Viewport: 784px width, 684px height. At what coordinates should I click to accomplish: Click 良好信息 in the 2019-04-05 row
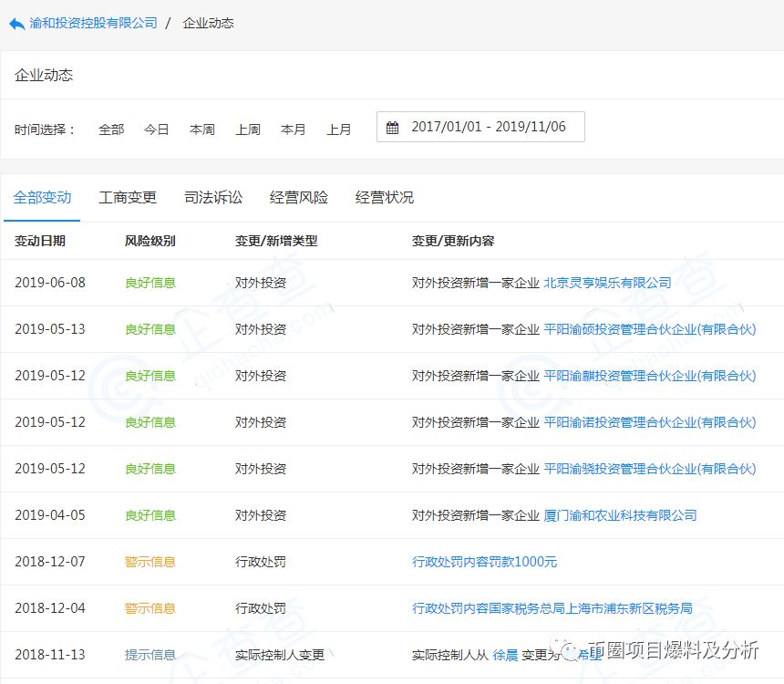150,516
